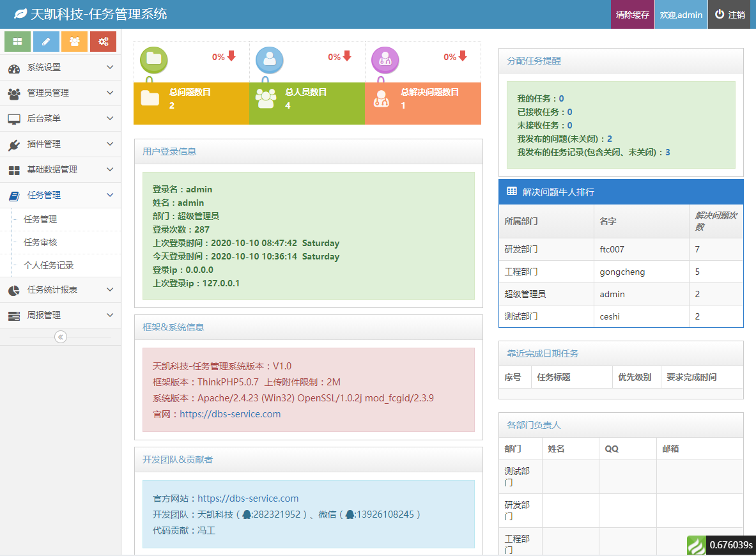Open the 任务审核 submenu item
The width and height of the screenshot is (756, 556).
tap(60, 243)
